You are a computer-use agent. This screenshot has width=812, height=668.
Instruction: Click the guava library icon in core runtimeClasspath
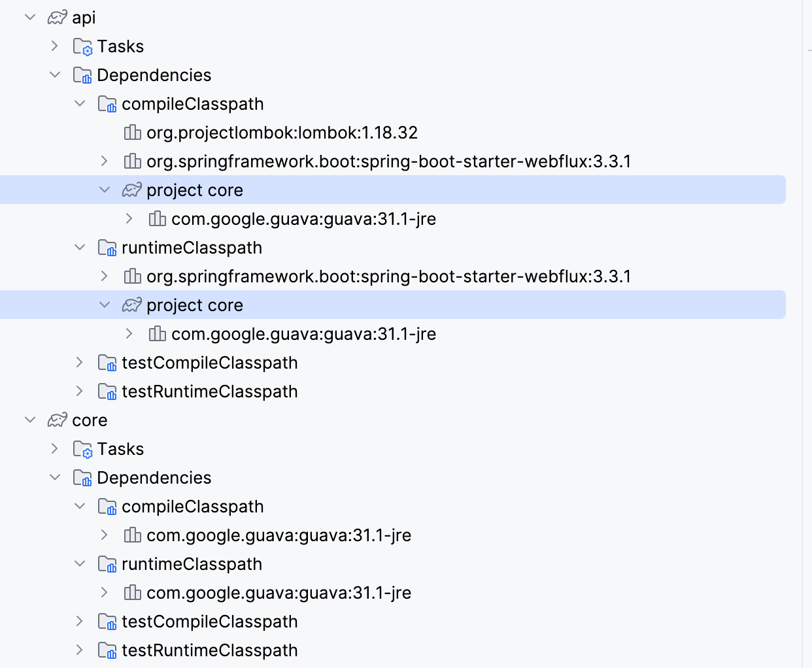(133, 593)
